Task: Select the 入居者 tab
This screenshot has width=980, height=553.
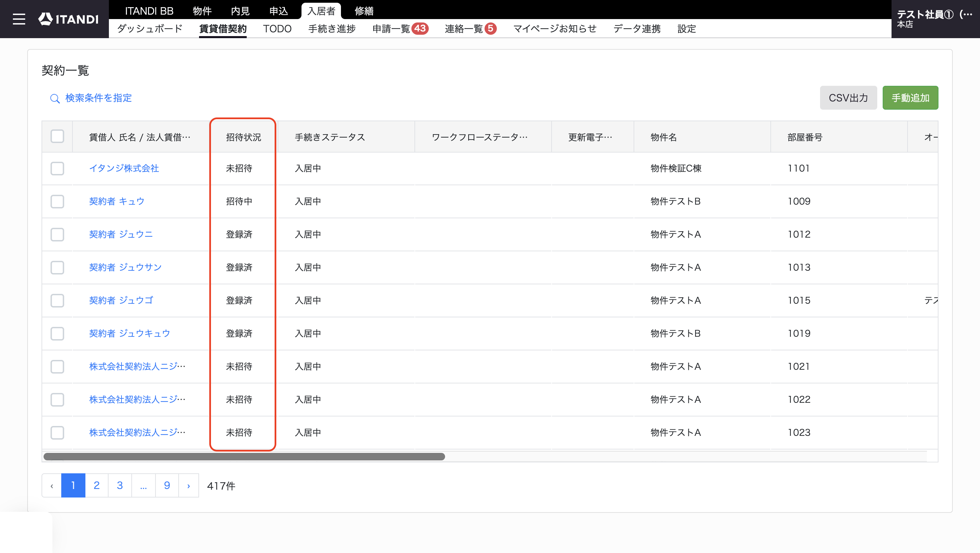Action: pyautogui.click(x=321, y=11)
